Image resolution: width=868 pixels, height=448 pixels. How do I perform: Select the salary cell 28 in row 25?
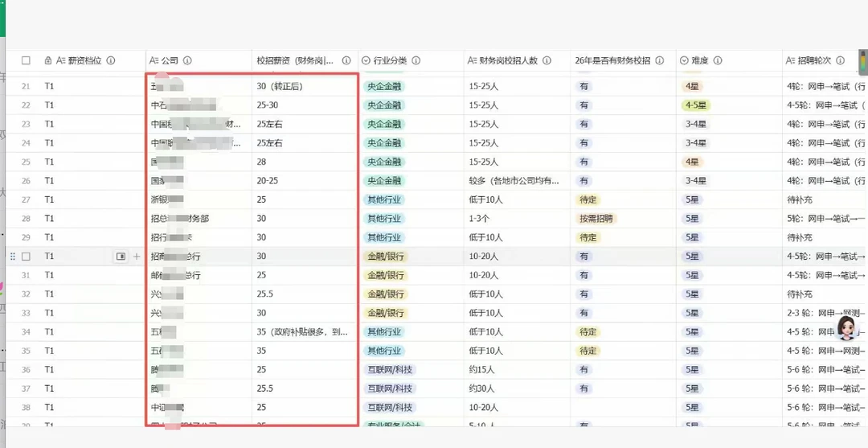(x=305, y=162)
